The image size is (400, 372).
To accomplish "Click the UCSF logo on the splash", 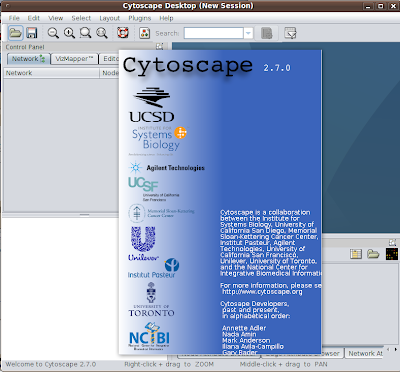I will point(154,189).
